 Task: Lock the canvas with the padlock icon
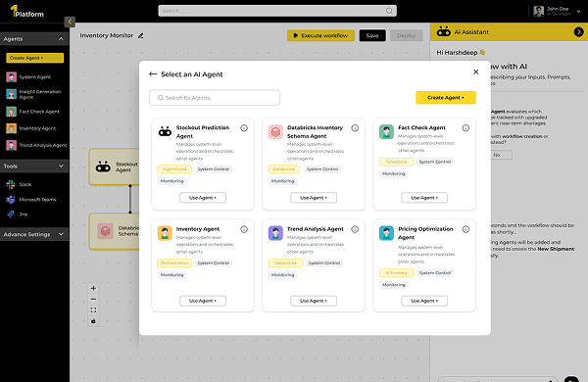[x=93, y=321]
